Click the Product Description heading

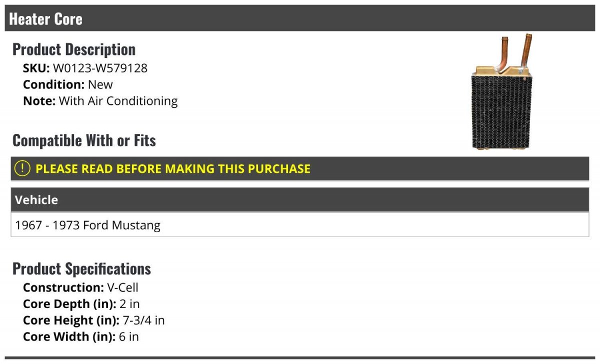(74, 49)
